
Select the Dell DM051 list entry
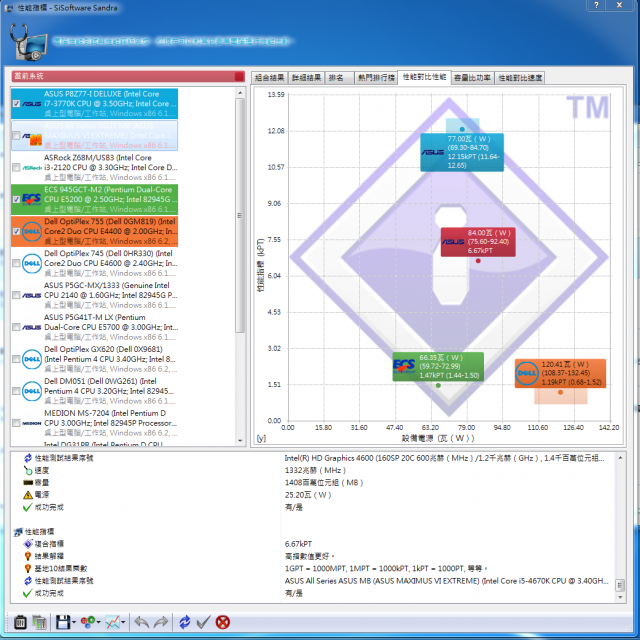tap(95, 391)
